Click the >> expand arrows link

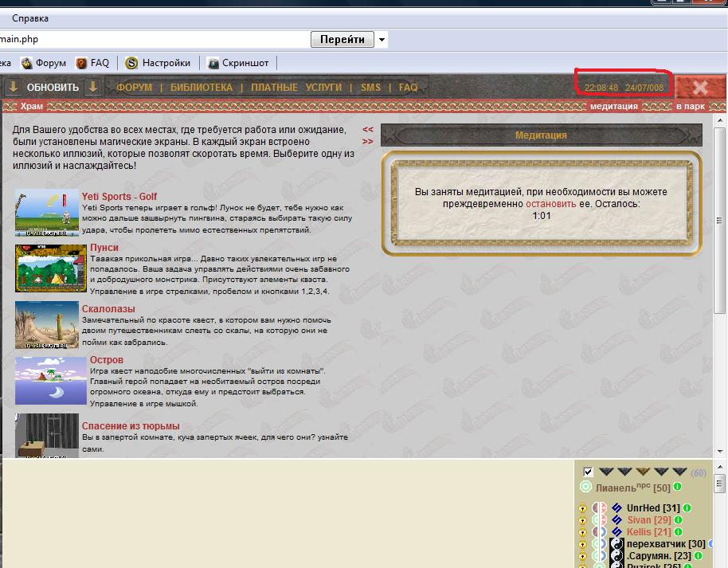[x=368, y=141]
